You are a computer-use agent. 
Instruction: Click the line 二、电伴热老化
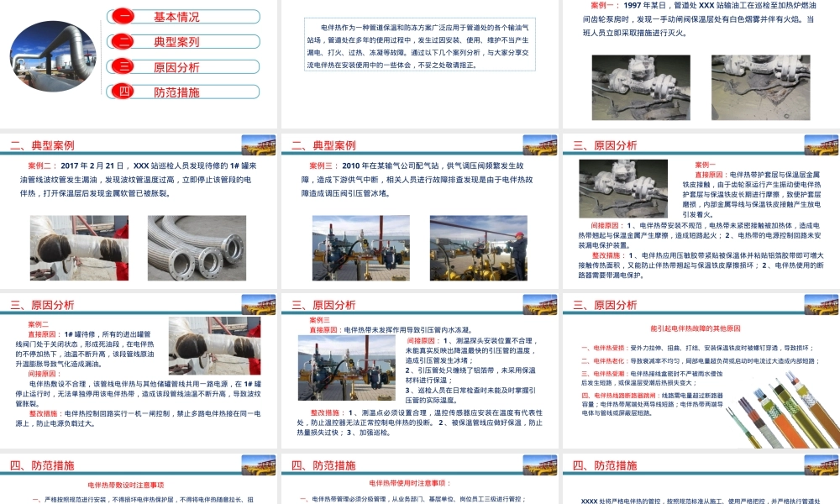coord(701,361)
